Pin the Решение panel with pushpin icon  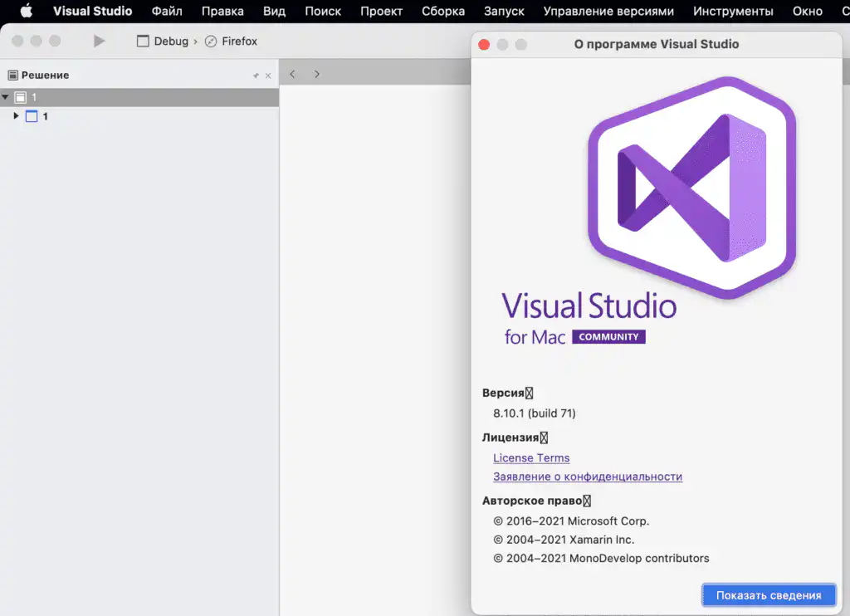point(256,76)
